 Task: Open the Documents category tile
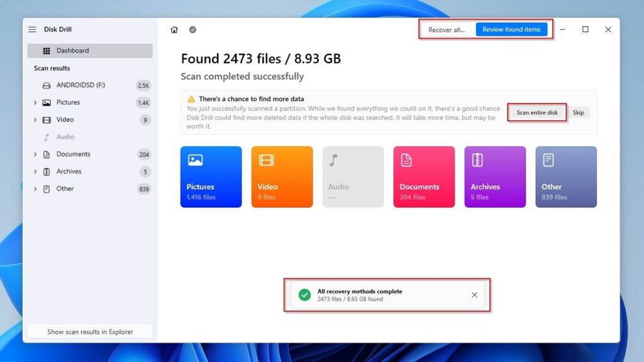tap(424, 177)
